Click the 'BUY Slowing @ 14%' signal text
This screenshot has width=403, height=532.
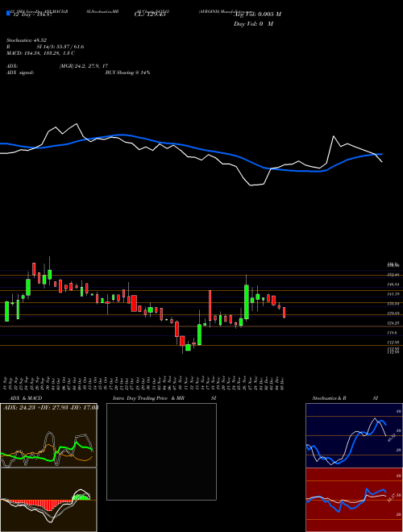[x=127, y=73]
